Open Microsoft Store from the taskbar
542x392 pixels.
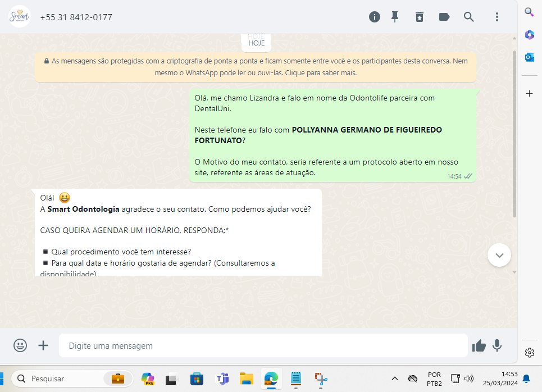tap(197, 379)
